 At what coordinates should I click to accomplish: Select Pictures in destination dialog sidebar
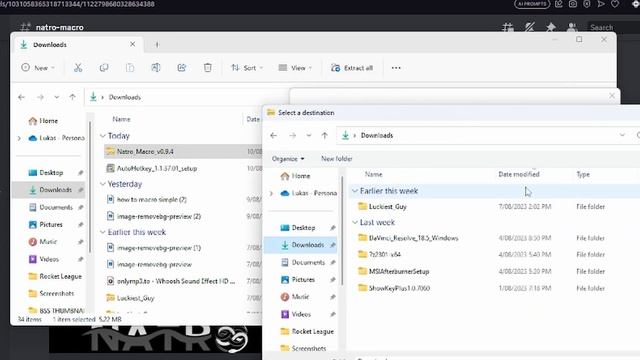pos(303,280)
